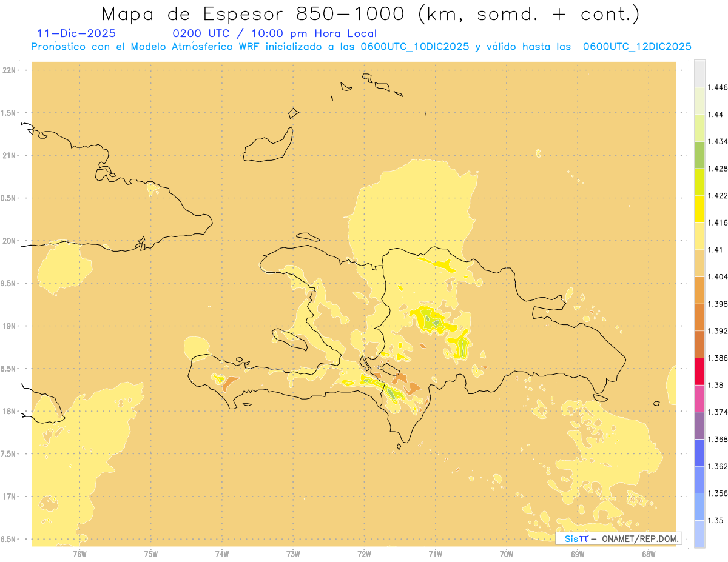Select the legend value '1.362'
The width and height of the screenshot is (728, 562).
click(x=718, y=466)
